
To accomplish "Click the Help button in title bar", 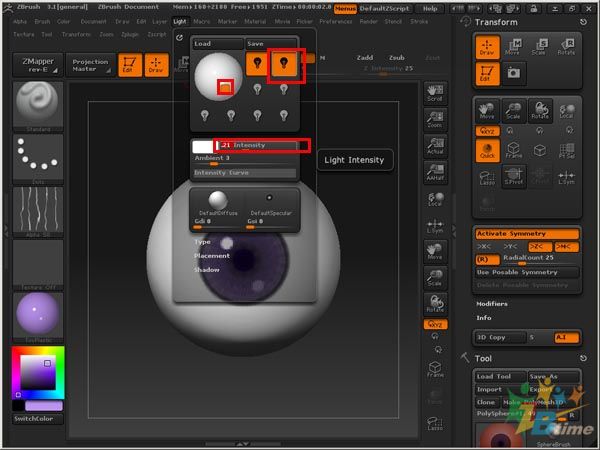I will click(x=430, y=8).
